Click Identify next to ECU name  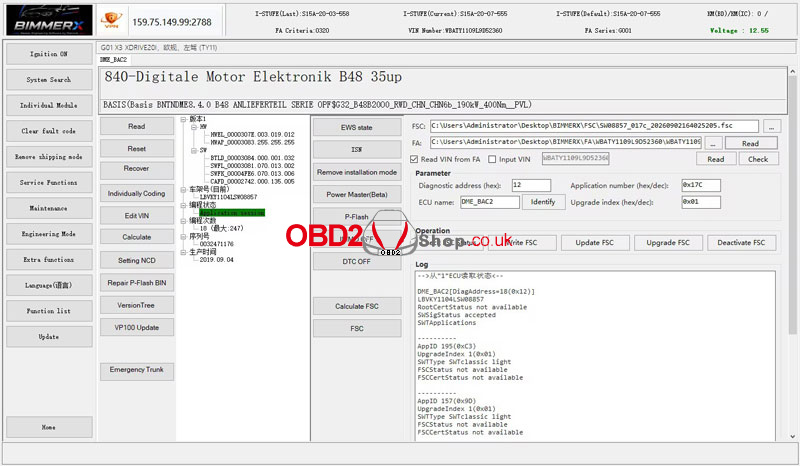543,202
